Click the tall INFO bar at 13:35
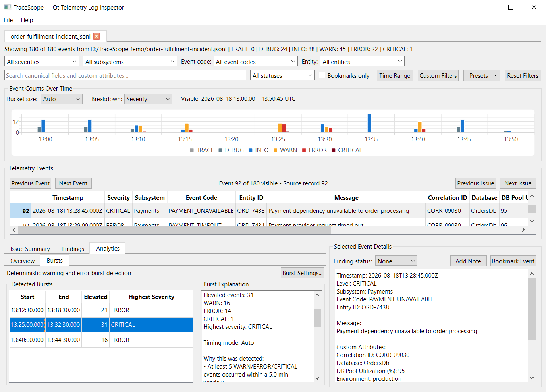This screenshot has width=546, height=392. pos(369,123)
